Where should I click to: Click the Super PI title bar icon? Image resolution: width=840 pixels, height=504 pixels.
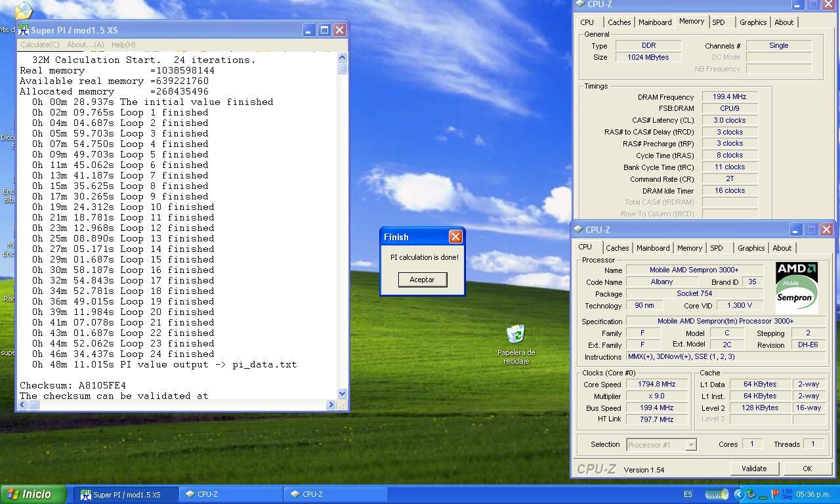pos(24,30)
